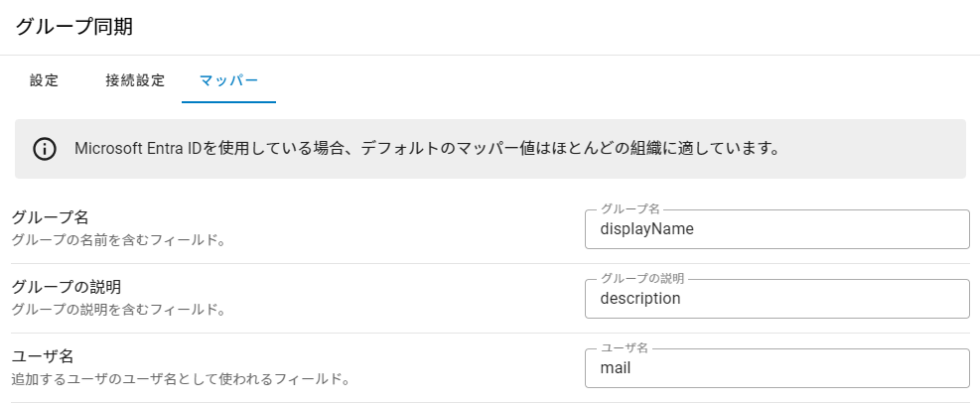The height and width of the screenshot is (405, 980).
Task: Focus the ユーザ名 field containing mail
Action: [776, 368]
